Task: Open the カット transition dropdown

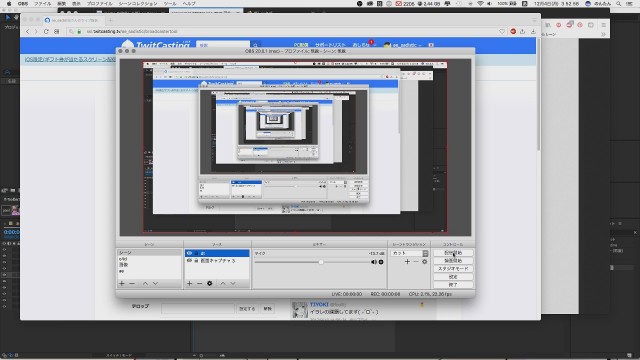Action: [409, 253]
